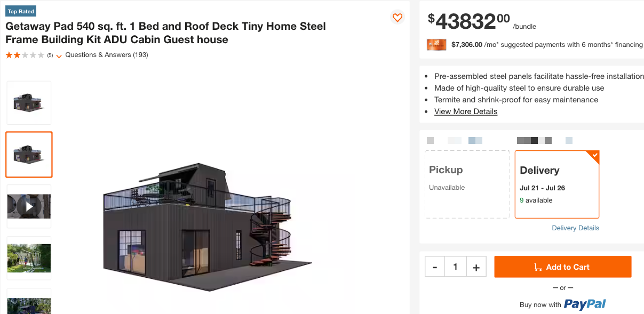Select the highlighted second product thumbnail
Image resolution: width=644 pixels, height=314 pixels.
[29, 155]
